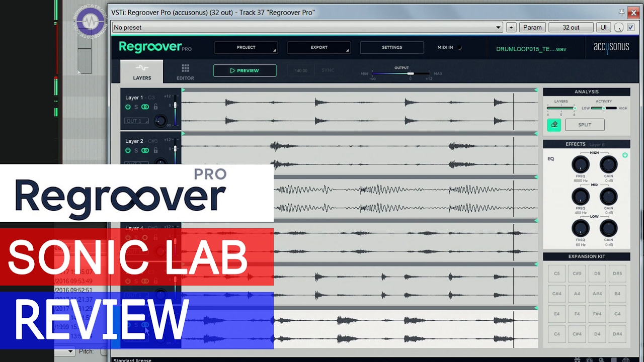Click the D#4 expansion kit pad
The height and width of the screenshot is (362, 644).
pos(617,334)
